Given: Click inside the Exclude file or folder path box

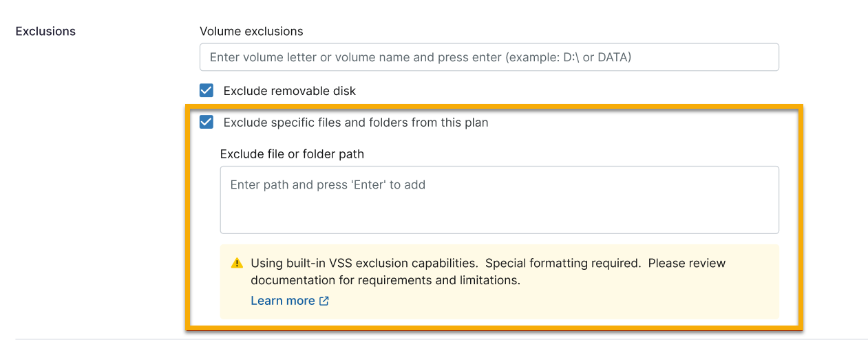Looking at the screenshot, I should [x=499, y=200].
